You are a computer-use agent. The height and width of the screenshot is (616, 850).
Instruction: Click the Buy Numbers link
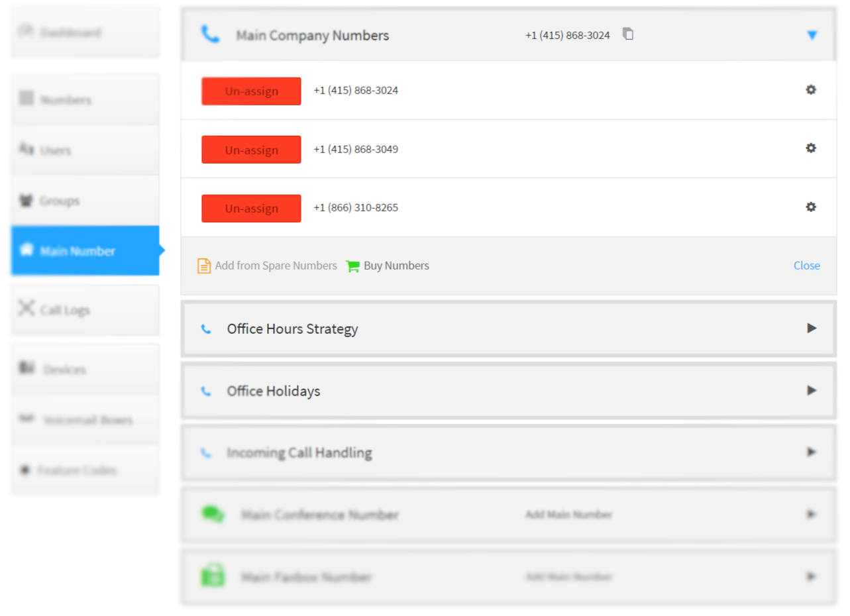[396, 266]
